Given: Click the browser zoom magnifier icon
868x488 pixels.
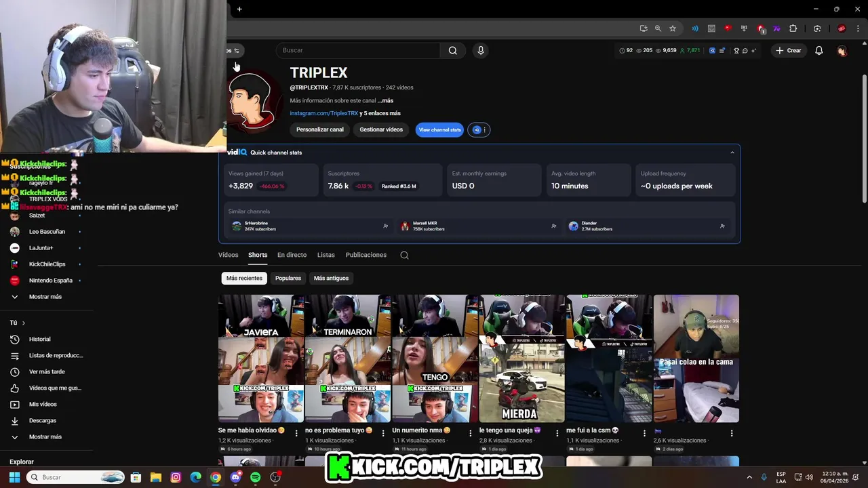Looking at the screenshot, I should click(658, 28).
